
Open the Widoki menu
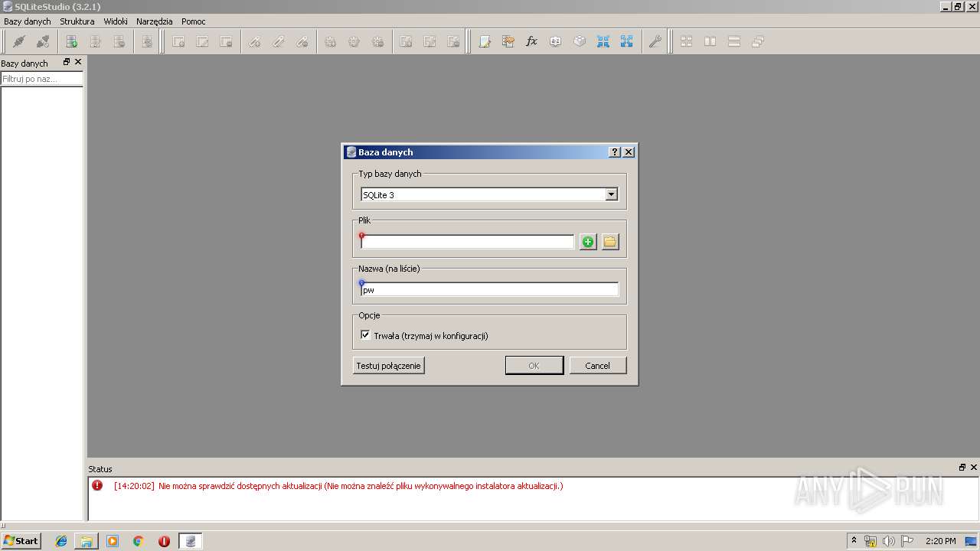tap(116, 21)
